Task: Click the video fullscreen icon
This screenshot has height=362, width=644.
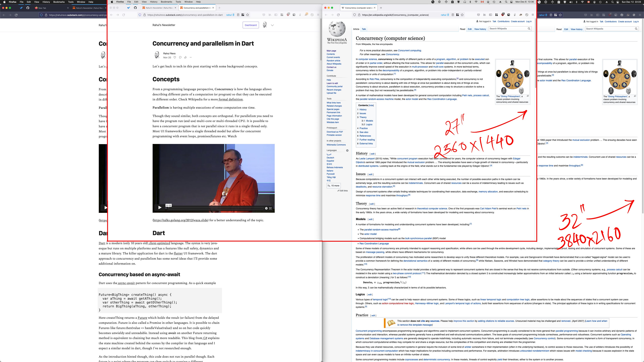Action: point(270,208)
